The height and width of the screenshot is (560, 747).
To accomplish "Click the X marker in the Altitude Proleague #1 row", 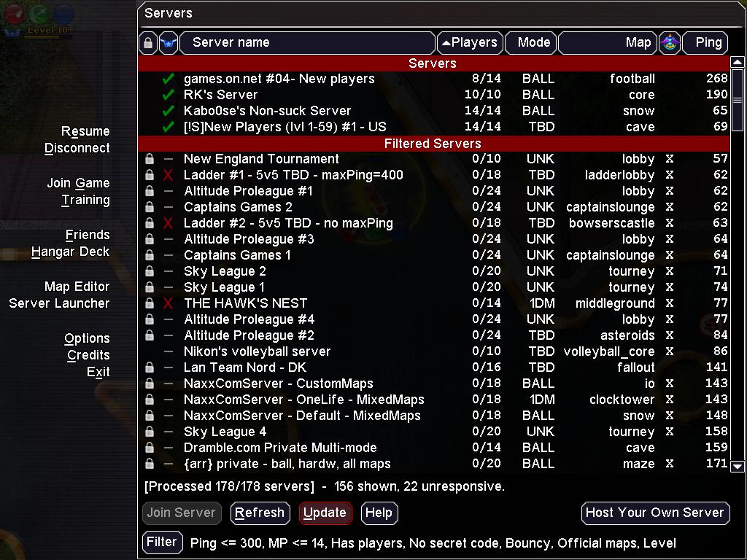I will point(670,192).
